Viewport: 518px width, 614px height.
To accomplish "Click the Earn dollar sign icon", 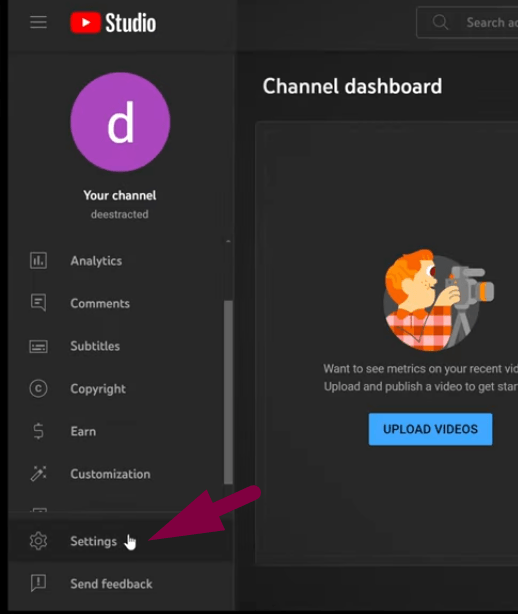I will [x=38, y=431].
